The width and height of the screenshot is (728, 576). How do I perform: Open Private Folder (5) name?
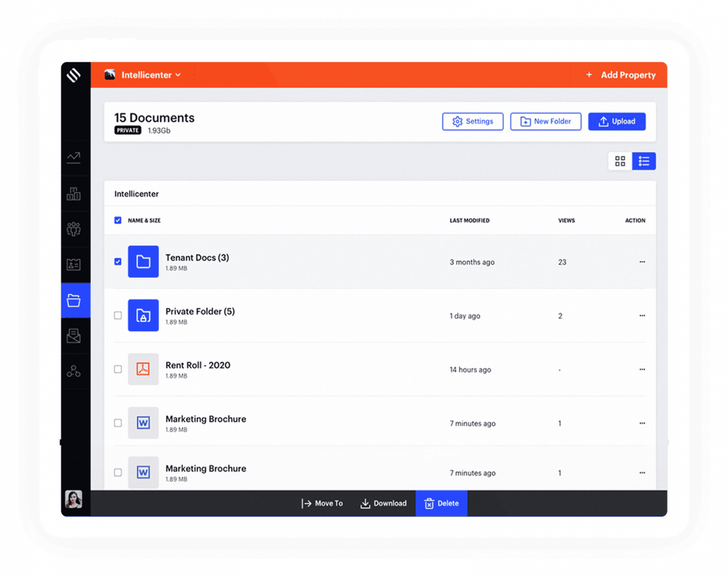(x=200, y=311)
